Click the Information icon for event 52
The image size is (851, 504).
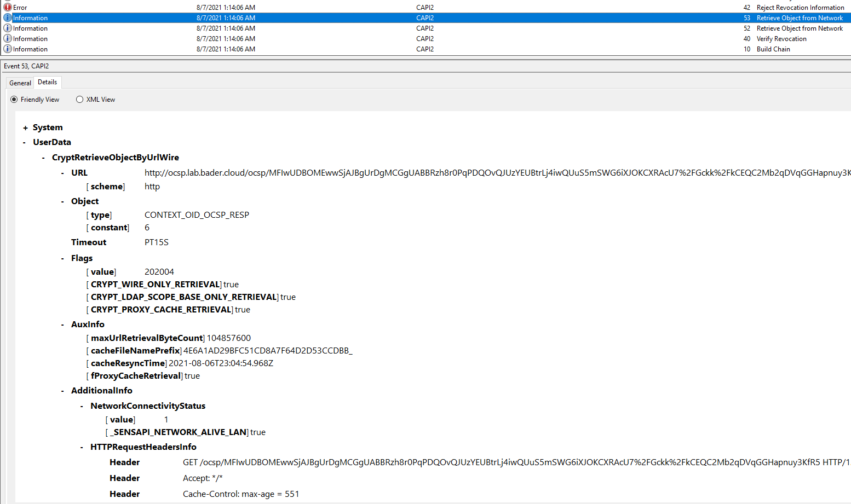(8, 28)
